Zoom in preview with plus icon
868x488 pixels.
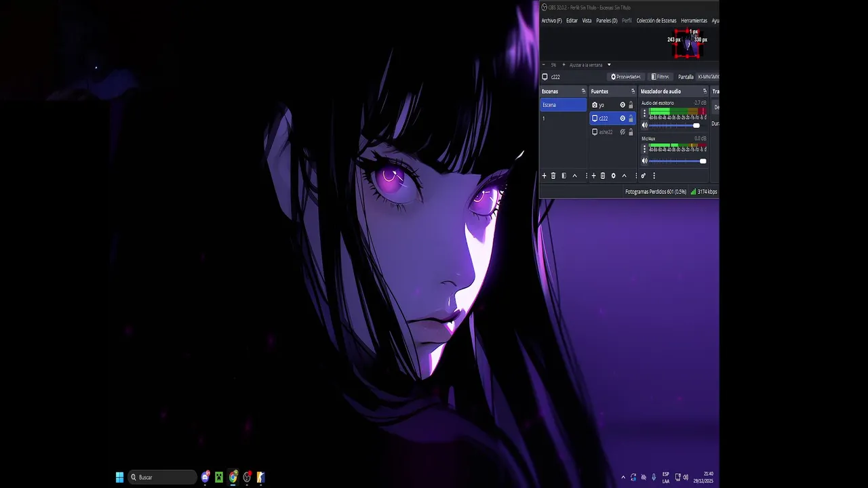coord(564,65)
